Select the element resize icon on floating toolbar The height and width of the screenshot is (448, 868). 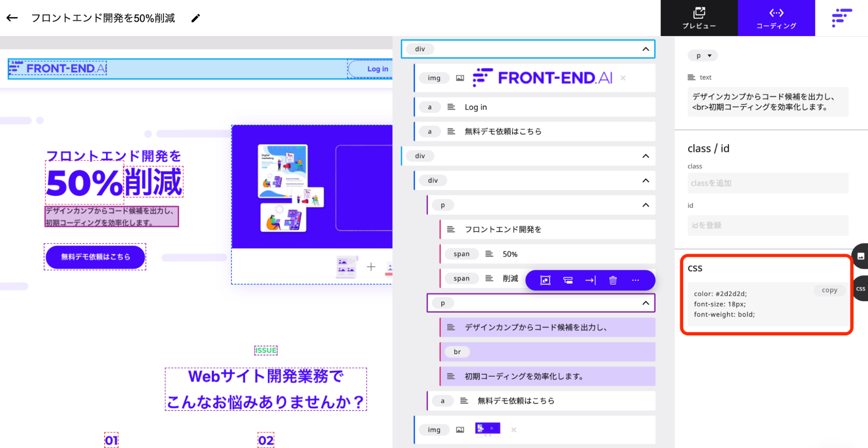545,280
